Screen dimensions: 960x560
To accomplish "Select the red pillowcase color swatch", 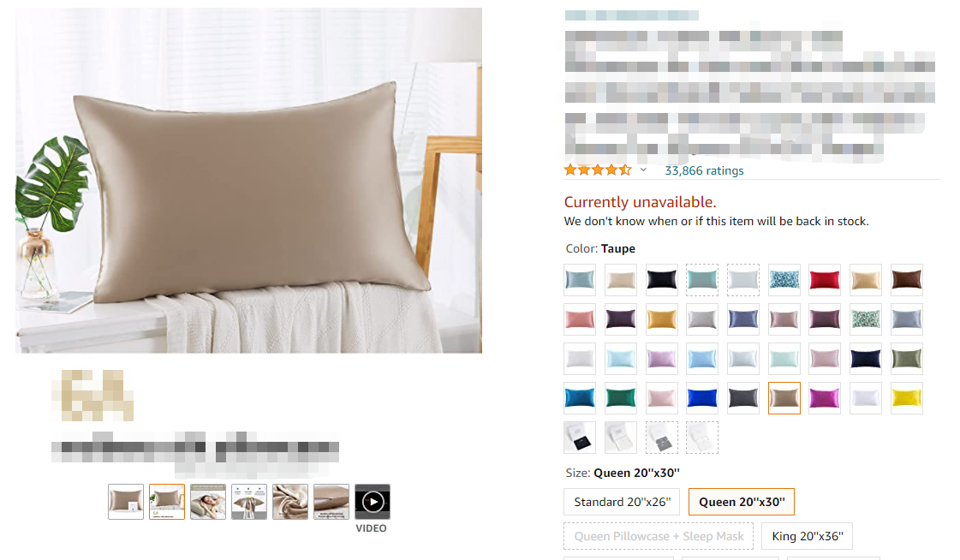I will 824,280.
